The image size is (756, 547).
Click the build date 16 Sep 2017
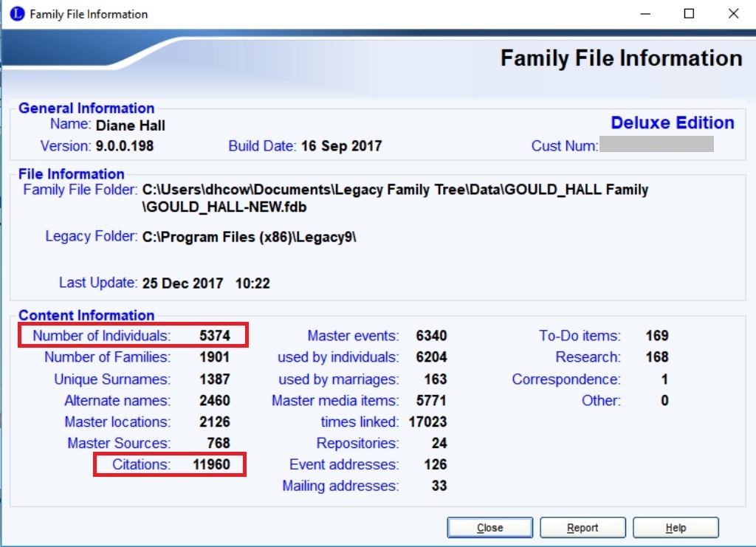click(341, 145)
